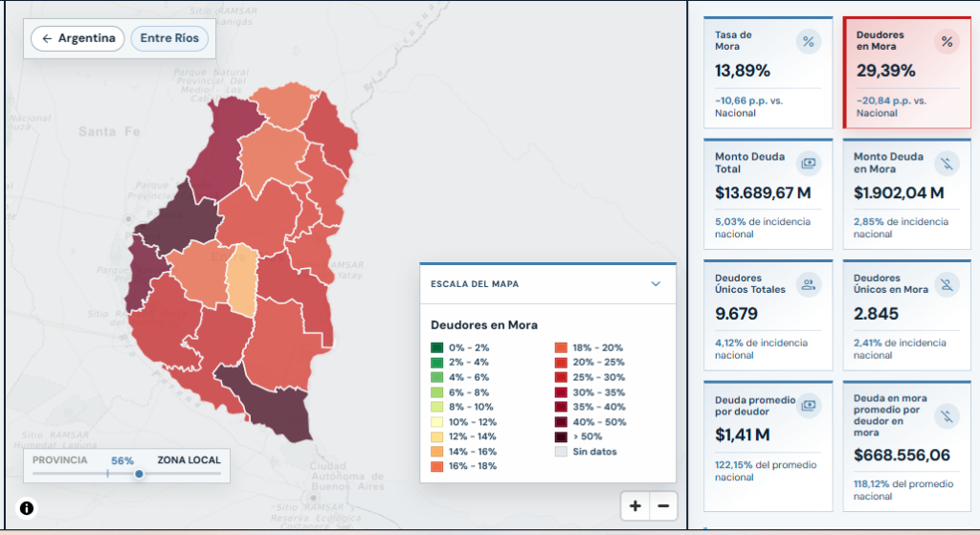Click the 29,39% Deudores en Mora value
Screen dimensions: 980x535
click(x=885, y=71)
